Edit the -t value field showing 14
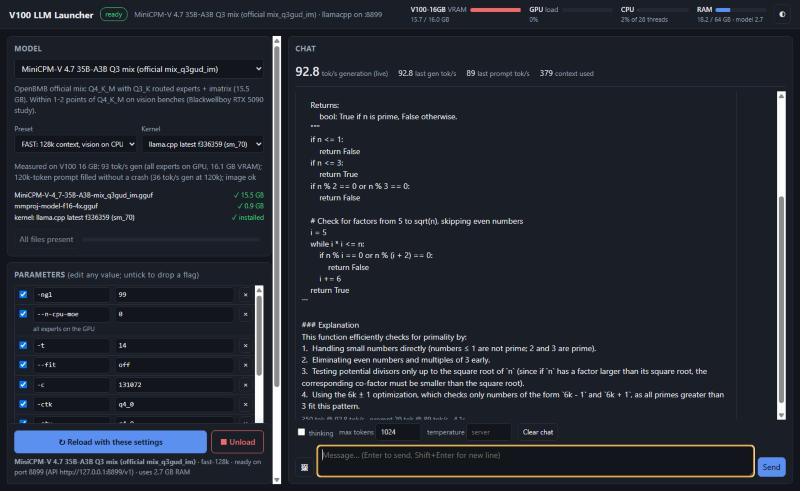Image resolution: width=800 pixels, height=491 pixels. click(174, 346)
